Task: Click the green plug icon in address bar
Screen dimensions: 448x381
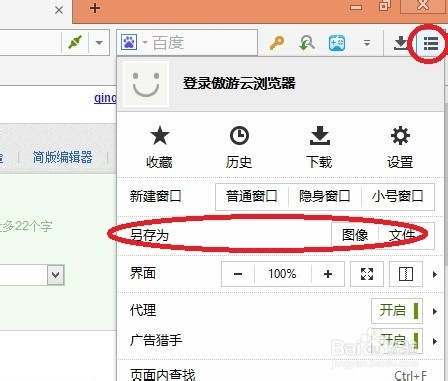Action: (75, 43)
